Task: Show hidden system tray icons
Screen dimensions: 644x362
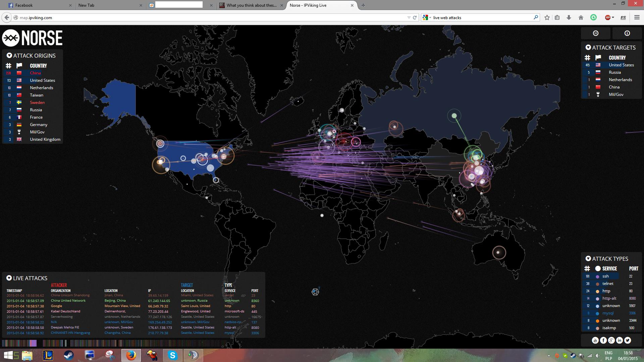Action: 549,356
